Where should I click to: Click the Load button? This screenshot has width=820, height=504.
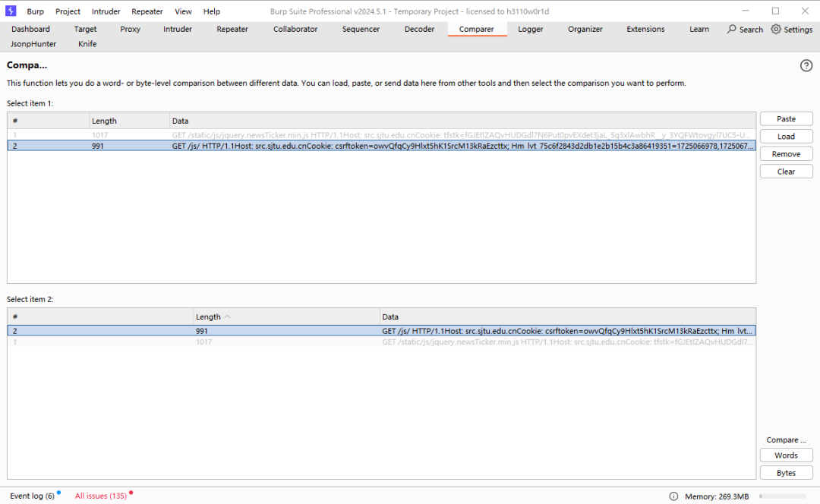pos(786,137)
